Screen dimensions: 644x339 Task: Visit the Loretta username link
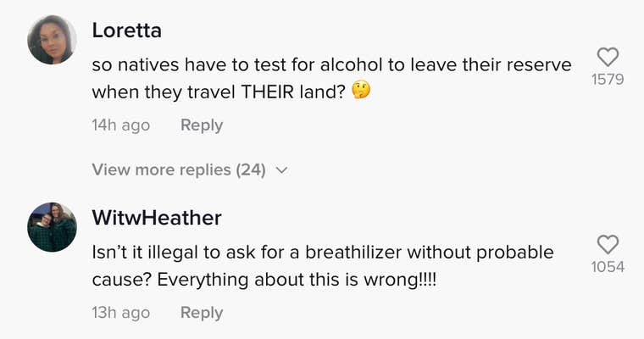click(x=126, y=31)
